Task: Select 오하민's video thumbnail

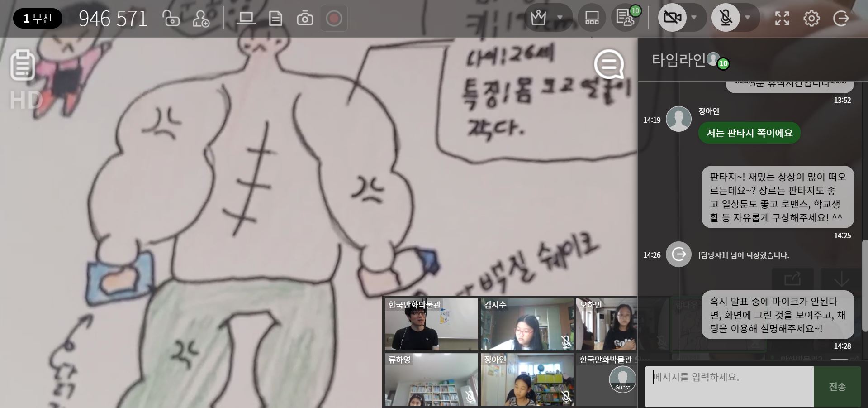Action: (x=607, y=324)
